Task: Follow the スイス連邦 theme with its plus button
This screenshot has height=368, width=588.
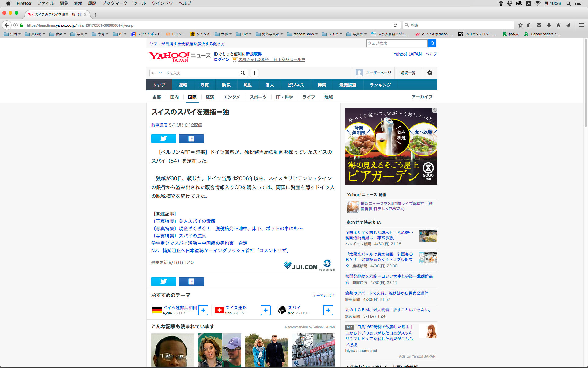Action: click(266, 310)
